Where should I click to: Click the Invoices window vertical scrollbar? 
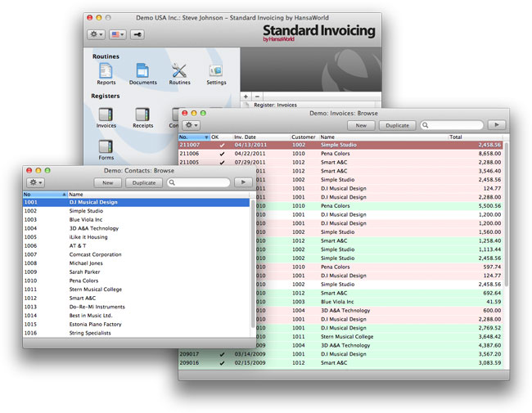click(506, 214)
